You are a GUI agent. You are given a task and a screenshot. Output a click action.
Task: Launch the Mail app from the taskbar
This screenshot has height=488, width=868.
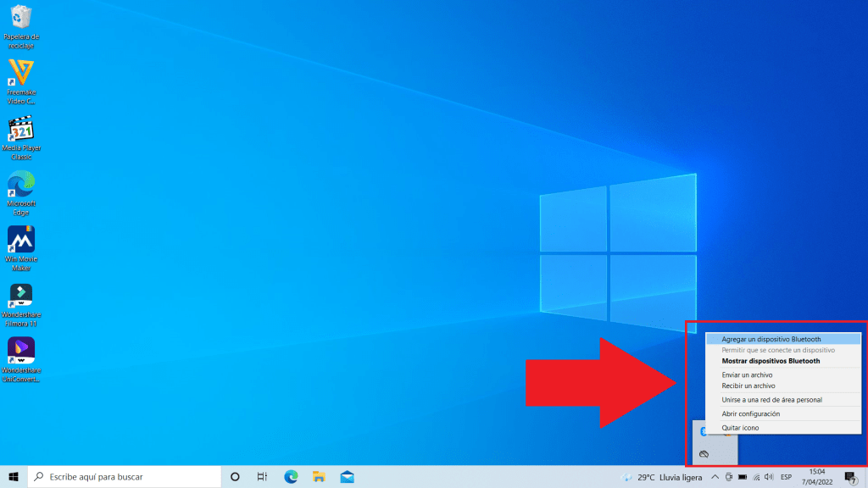click(347, 477)
